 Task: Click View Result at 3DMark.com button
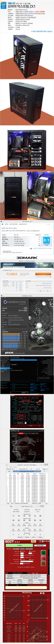pyautogui.click(x=43, y=274)
